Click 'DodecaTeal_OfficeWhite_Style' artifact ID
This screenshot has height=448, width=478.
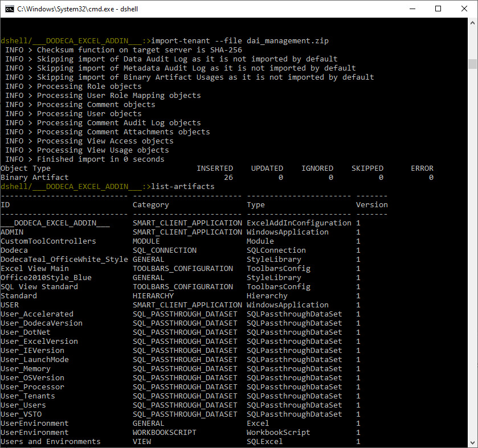click(64, 260)
